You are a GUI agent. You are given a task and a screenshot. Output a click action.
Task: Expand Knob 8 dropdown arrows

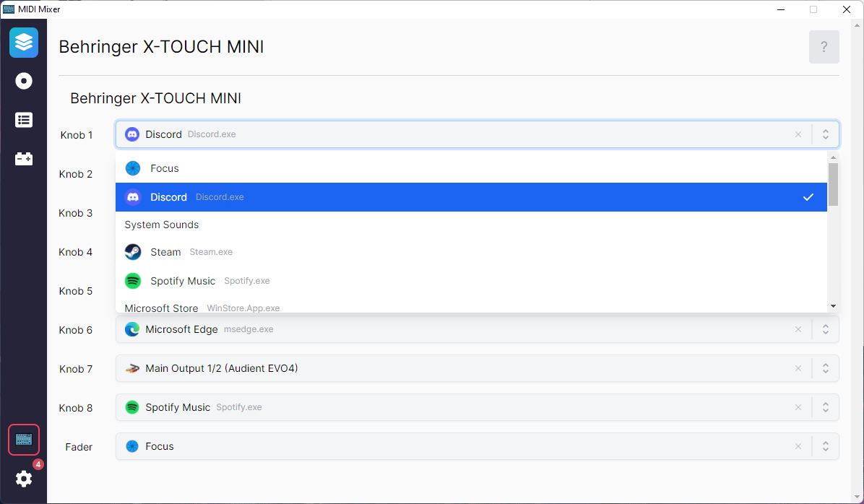click(826, 408)
